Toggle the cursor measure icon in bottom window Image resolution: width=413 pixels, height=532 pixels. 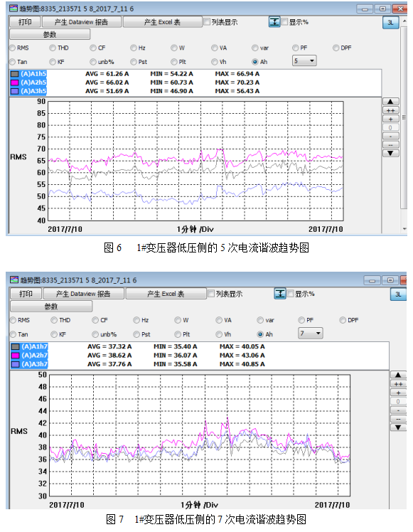click(x=280, y=294)
